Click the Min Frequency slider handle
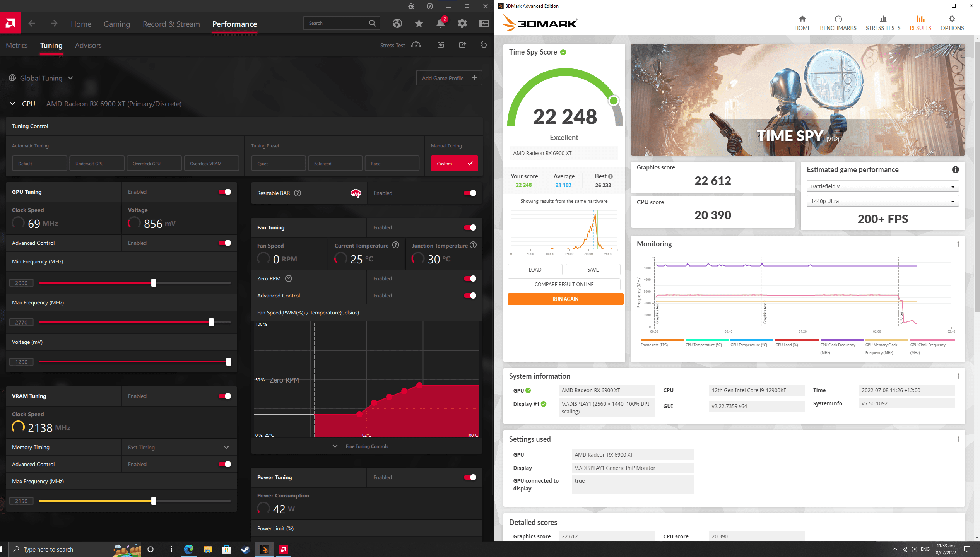 click(154, 283)
